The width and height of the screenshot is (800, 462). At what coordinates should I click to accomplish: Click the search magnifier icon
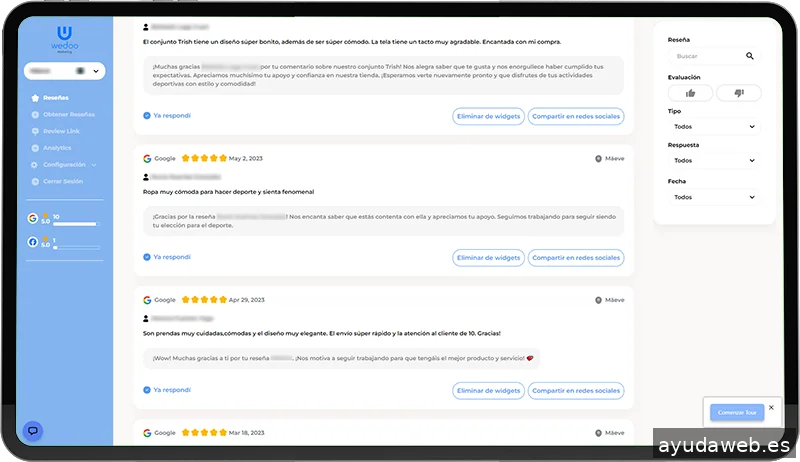[x=750, y=57]
